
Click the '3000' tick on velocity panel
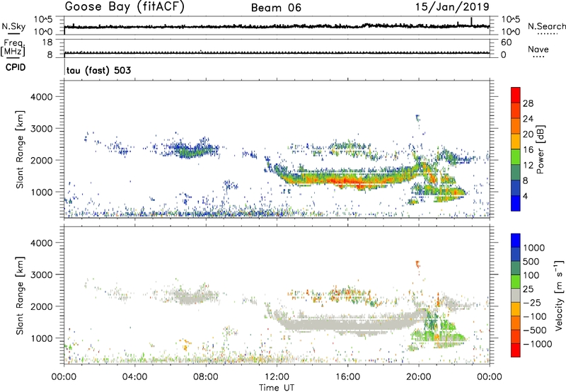click(x=41, y=275)
